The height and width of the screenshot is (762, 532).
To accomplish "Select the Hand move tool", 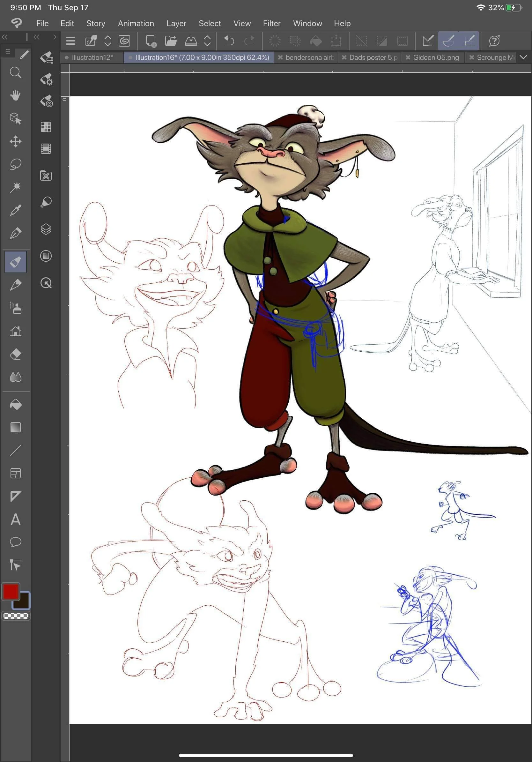I will coord(15,95).
